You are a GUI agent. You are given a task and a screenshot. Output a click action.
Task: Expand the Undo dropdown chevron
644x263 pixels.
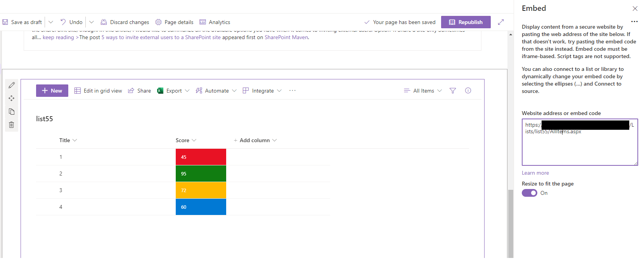[92, 22]
